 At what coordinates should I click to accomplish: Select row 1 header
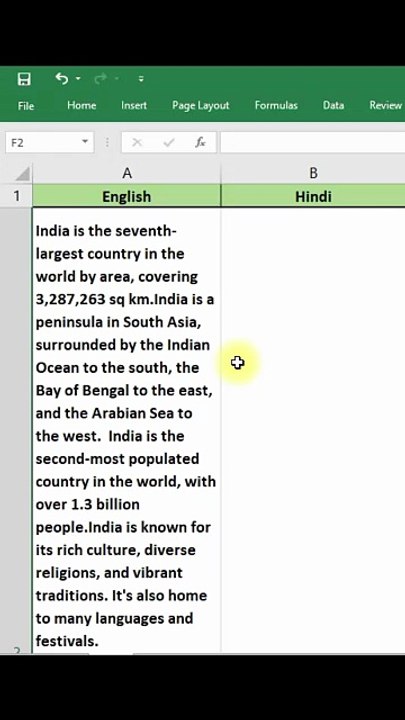(17, 196)
